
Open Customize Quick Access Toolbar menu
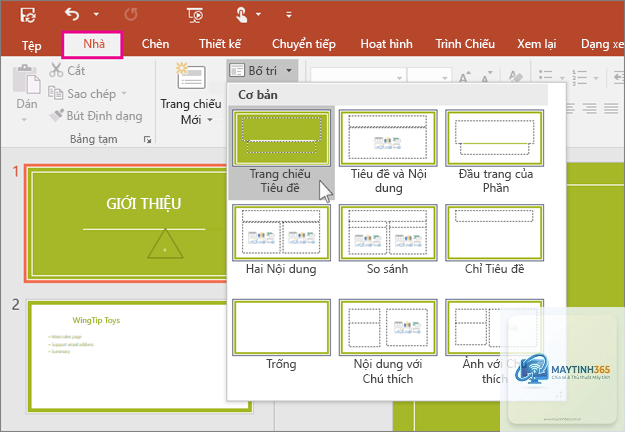coord(289,15)
